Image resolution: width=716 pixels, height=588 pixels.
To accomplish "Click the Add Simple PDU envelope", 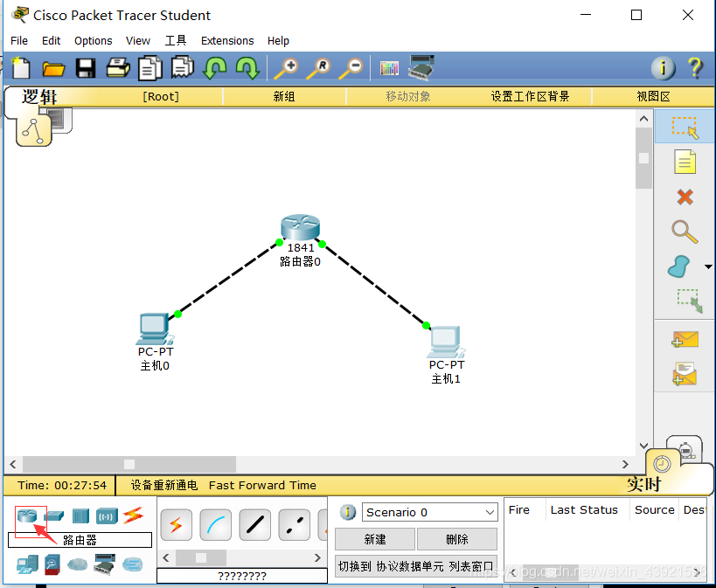I will coord(685,339).
